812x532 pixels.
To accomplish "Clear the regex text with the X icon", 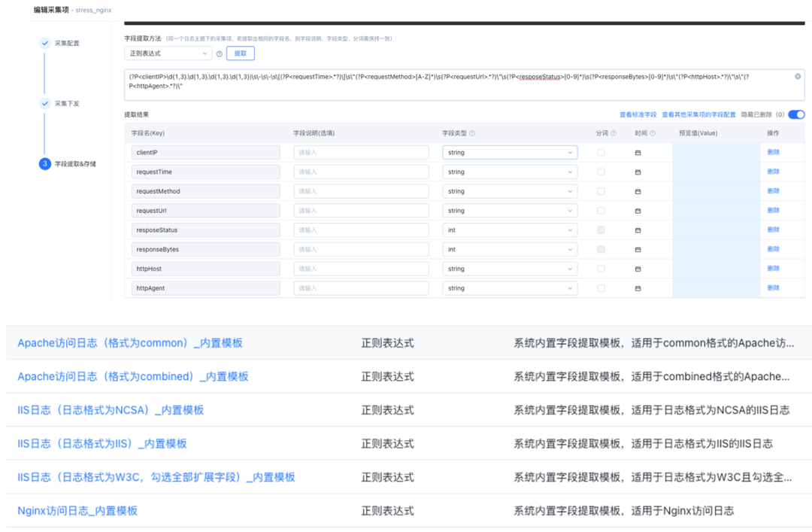I will click(x=798, y=76).
